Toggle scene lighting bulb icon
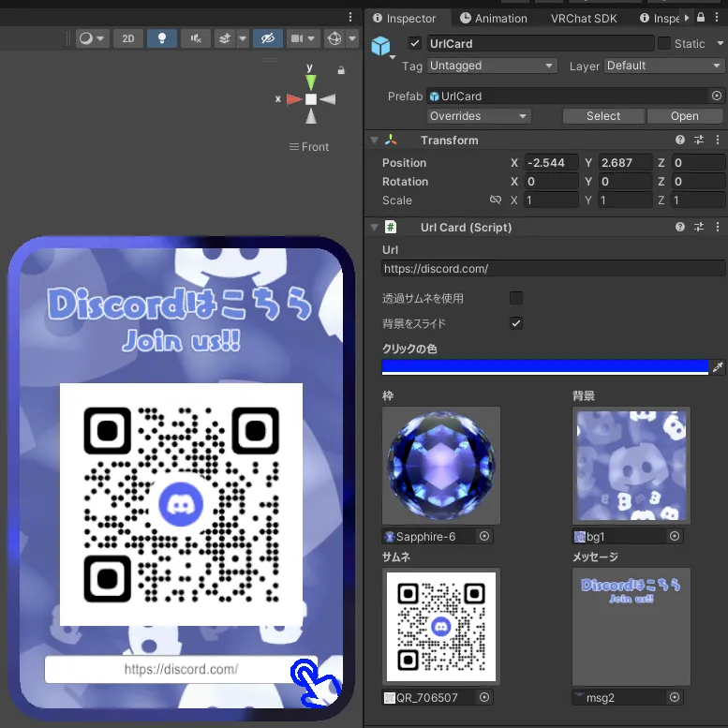 161,38
